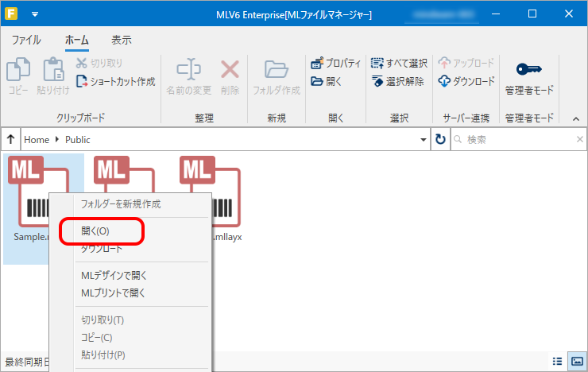Click the Cut (切り取り) scissors button in ribbon
The width and height of the screenshot is (588, 372).
pyautogui.click(x=99, y=63)
